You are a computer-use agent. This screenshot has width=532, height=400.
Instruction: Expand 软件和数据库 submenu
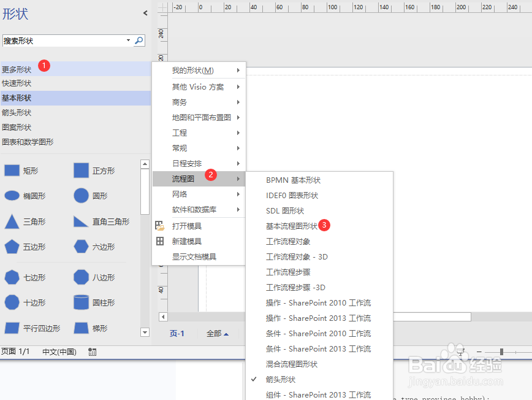click(x=199, y=209)
